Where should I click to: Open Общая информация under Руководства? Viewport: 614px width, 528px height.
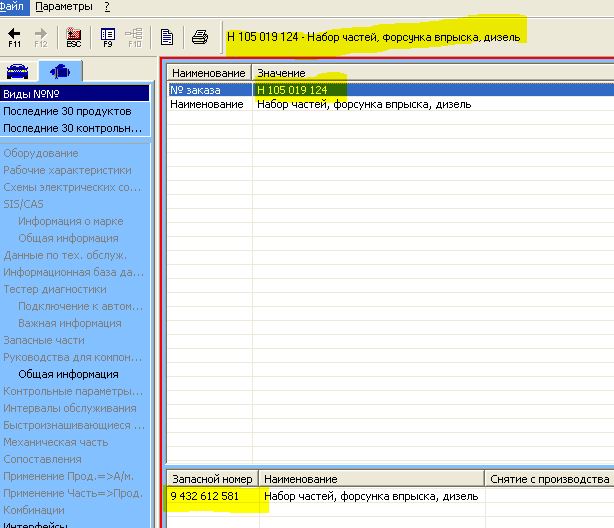coord(68,374)
